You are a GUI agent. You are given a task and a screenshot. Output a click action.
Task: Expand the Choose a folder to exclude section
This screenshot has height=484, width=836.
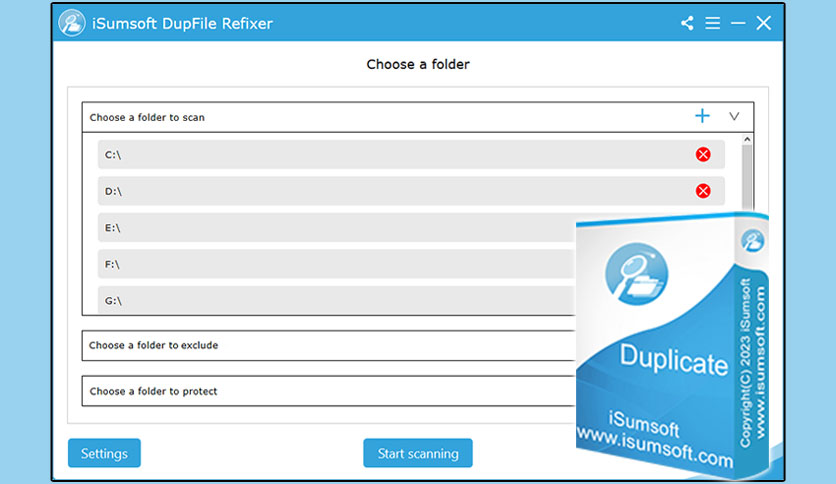tap(328, 345)
